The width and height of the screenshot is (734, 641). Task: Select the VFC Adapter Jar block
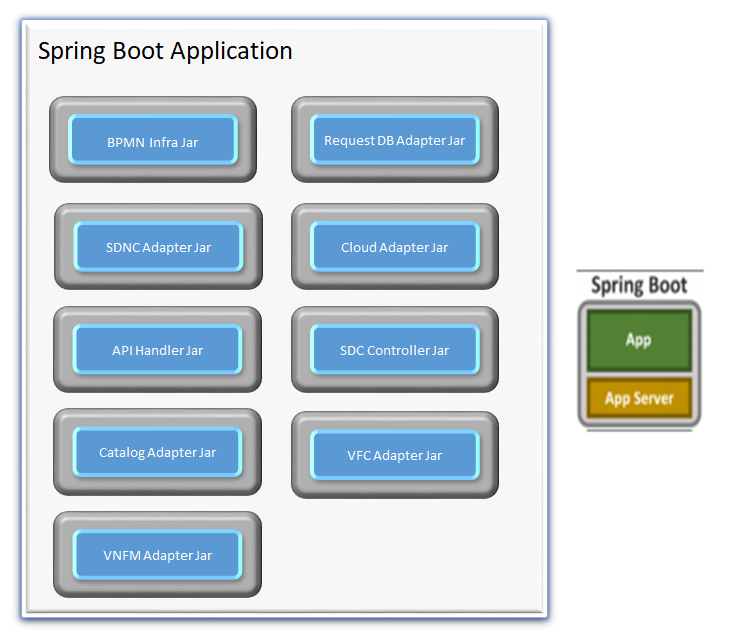click(395, 455)
